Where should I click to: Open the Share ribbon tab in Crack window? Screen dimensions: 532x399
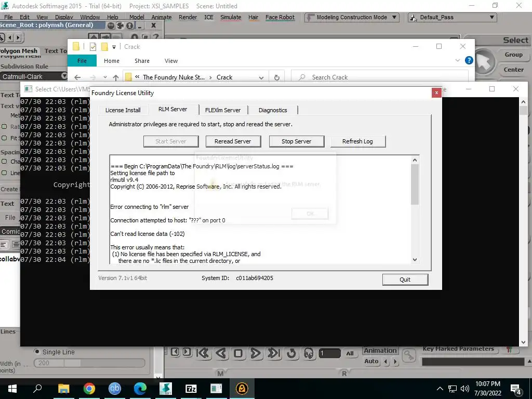point(142,61)
